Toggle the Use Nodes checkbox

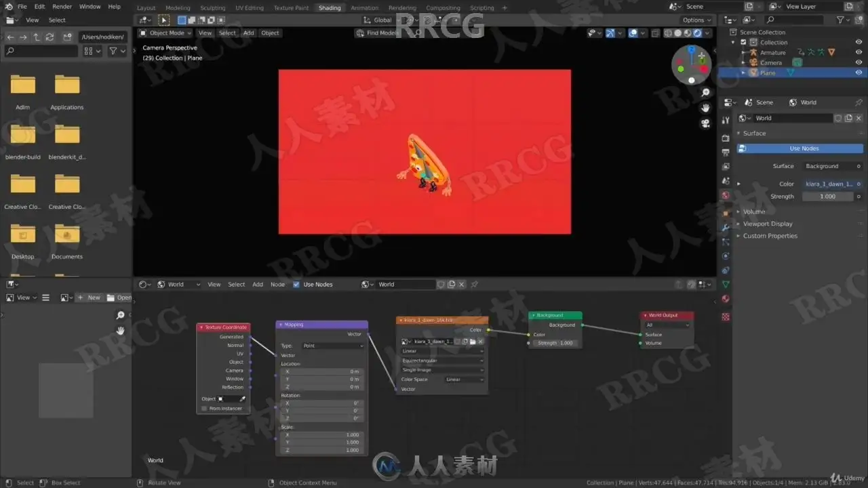(x=296, y=285)
